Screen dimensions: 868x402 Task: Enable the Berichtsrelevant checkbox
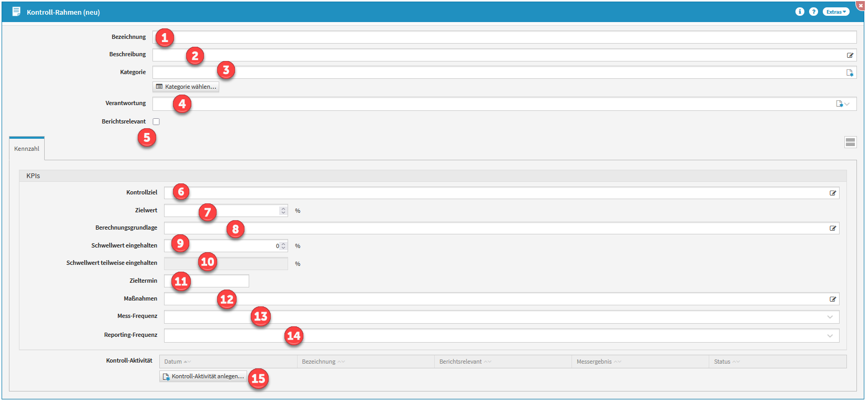pyautogui.click(x=156, y=121)
